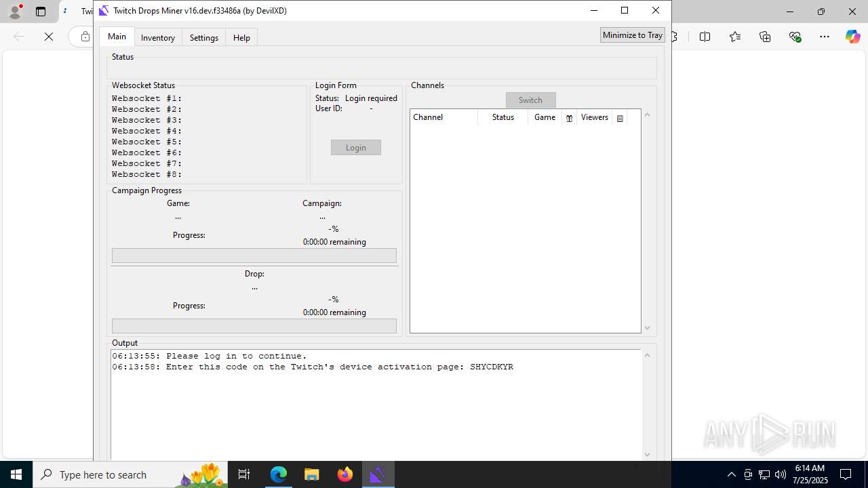Image resolution: width=868 pixels, height=488 pixels.
Task: Click 'Login required' status text
Action: tap(371, 98)
